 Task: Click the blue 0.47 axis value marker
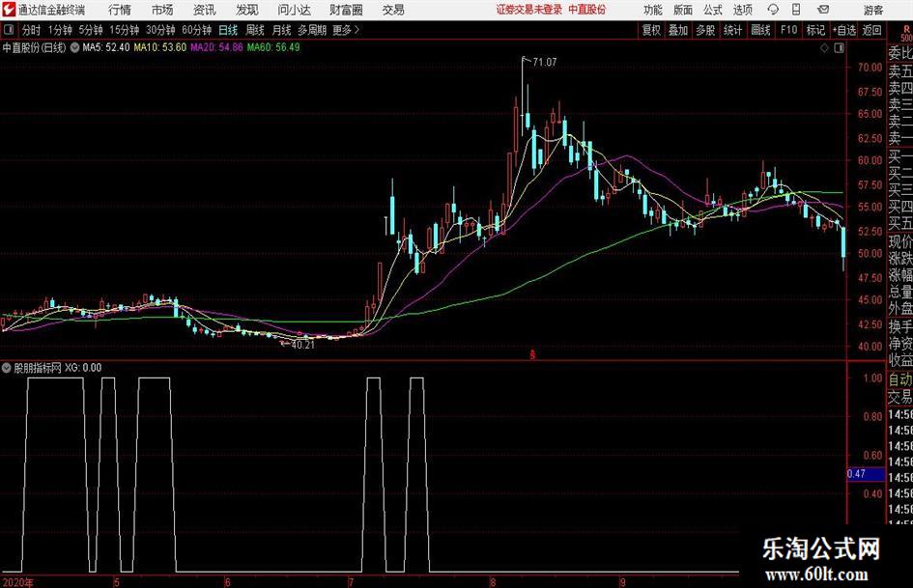click(866, 474)
